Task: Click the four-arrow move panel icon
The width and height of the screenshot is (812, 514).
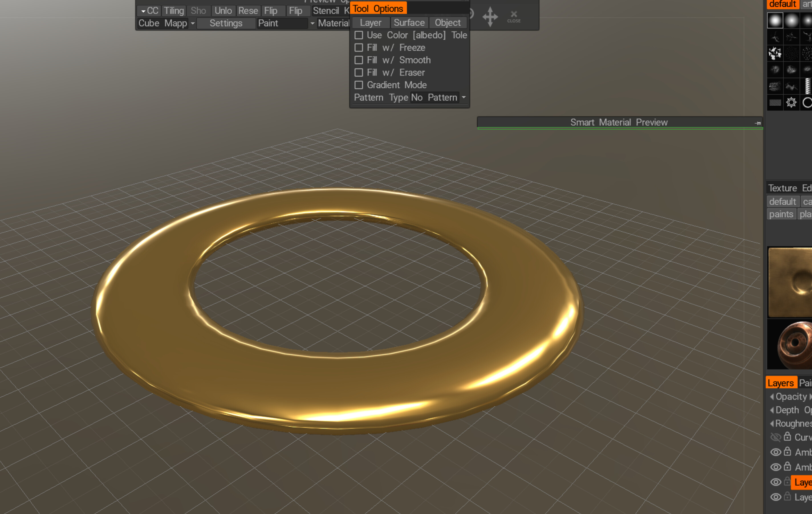Action: click(x=490, y=16)
